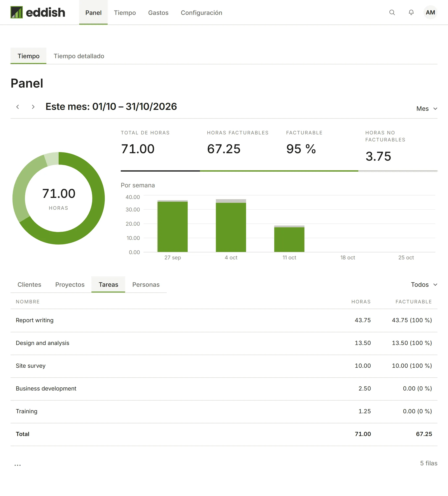
Task: Click the 4 oct weekly bar
Action: point(231,226)
